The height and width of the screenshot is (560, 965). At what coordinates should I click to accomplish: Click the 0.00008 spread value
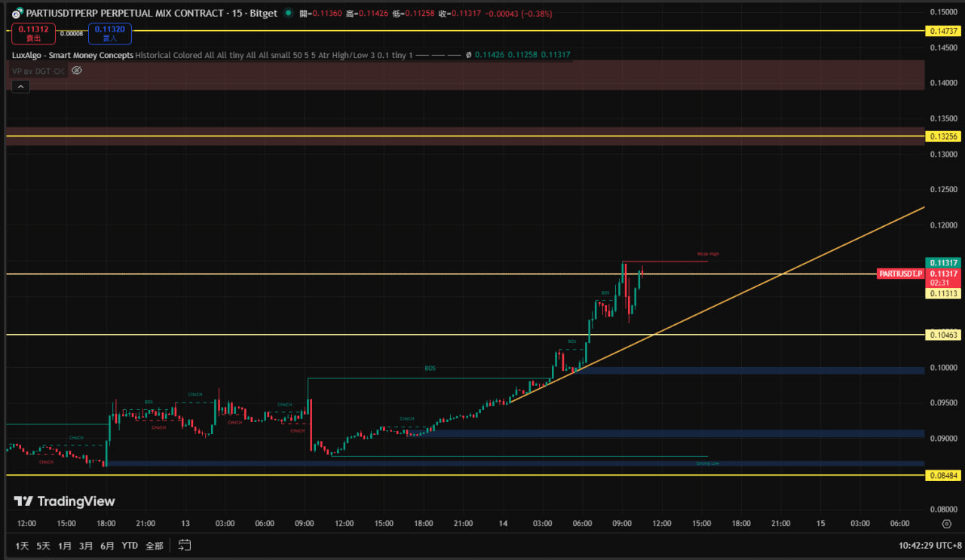click(72, 33)
